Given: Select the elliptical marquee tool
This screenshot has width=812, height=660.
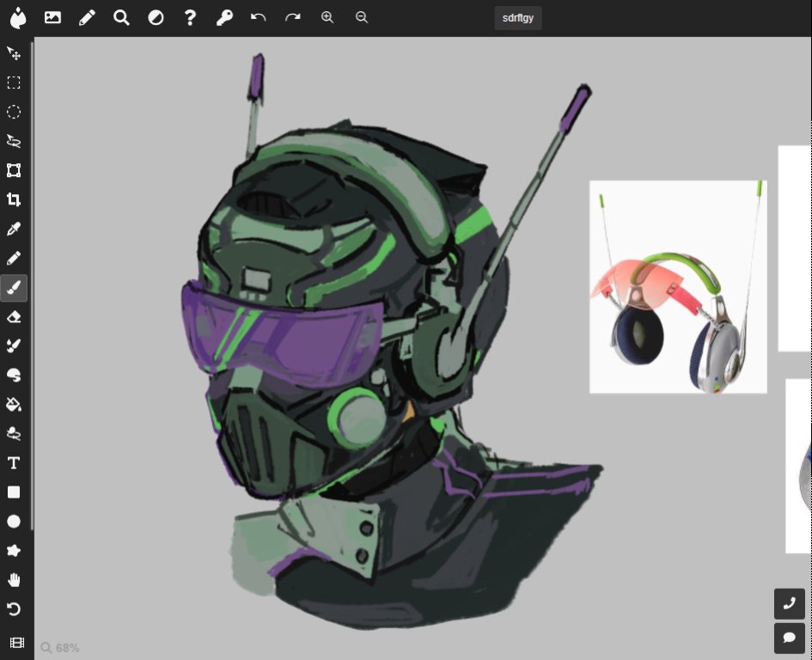Looking at the screenshot, I should 14,112.
